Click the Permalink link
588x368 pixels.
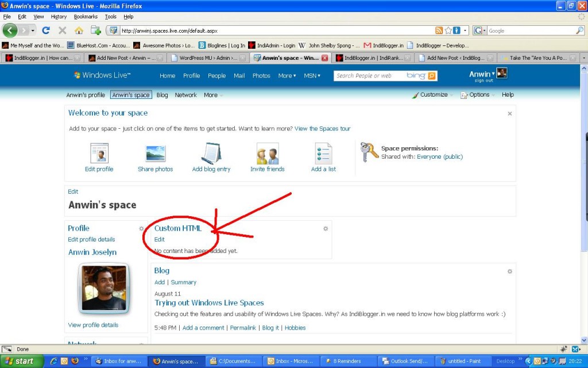[243, 328]
